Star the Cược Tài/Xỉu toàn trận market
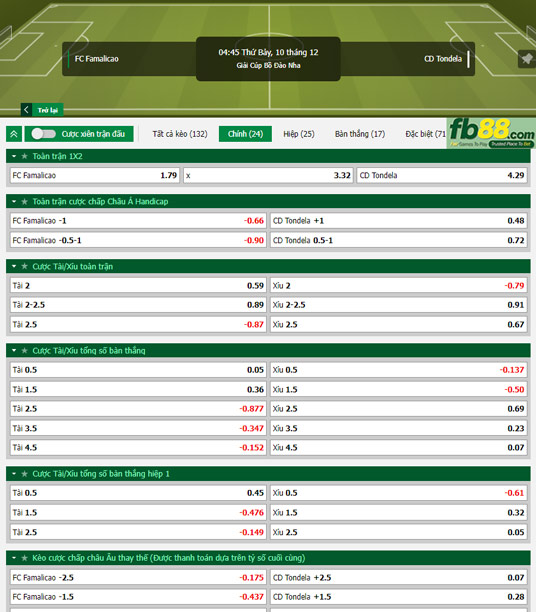 (x=25, y=266)
